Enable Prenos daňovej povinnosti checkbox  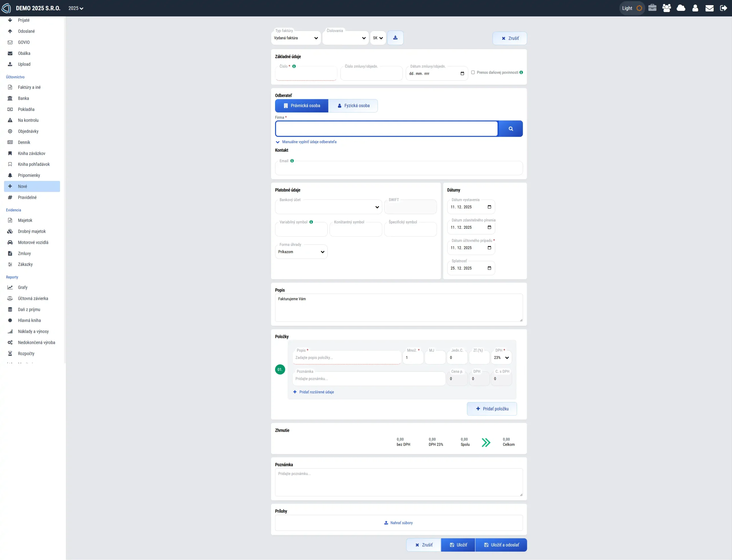(x=473, y=72)
